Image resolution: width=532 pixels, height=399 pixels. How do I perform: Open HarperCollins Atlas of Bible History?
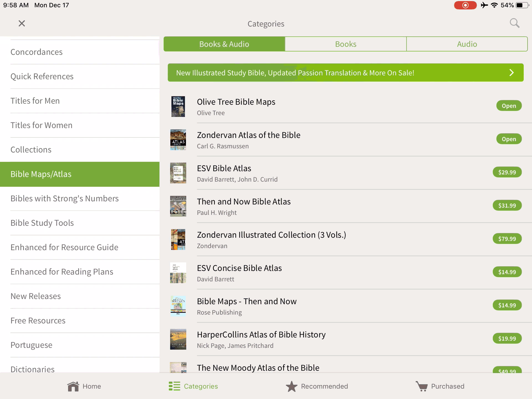tap(261, 335)
